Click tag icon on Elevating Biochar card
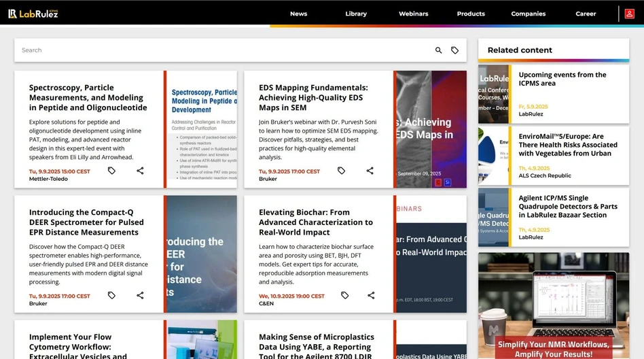The image size is (644, 359). (x=345, y=295)
